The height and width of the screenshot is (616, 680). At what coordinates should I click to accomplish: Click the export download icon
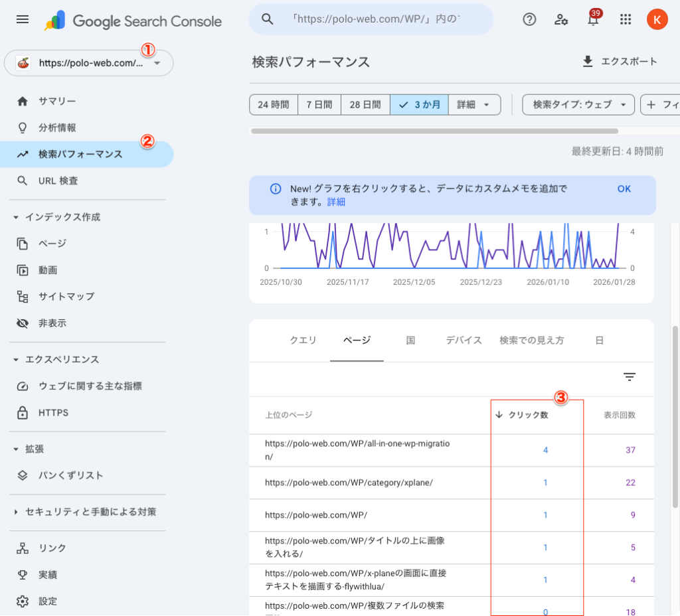pyautogui.click(x=587, y=62)
